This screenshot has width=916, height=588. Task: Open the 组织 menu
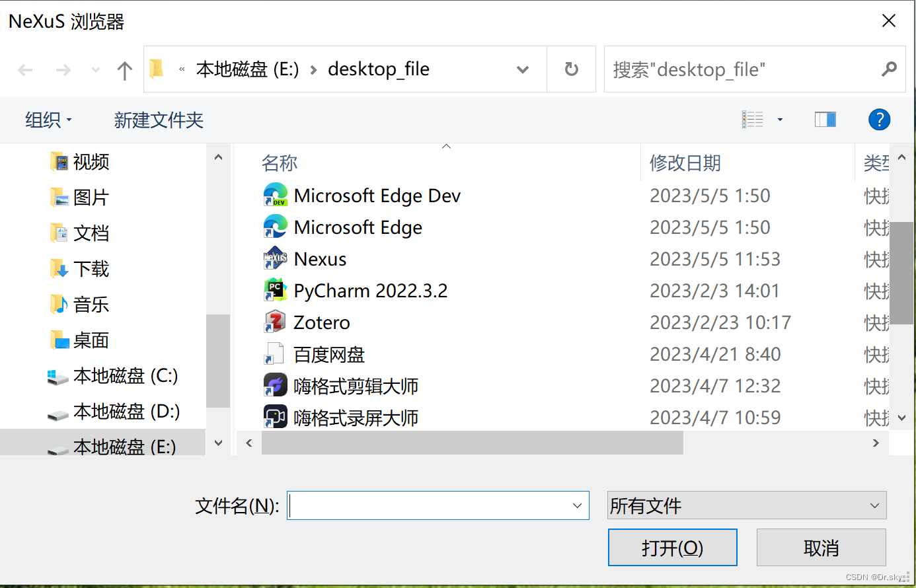(x=48, y=120)
